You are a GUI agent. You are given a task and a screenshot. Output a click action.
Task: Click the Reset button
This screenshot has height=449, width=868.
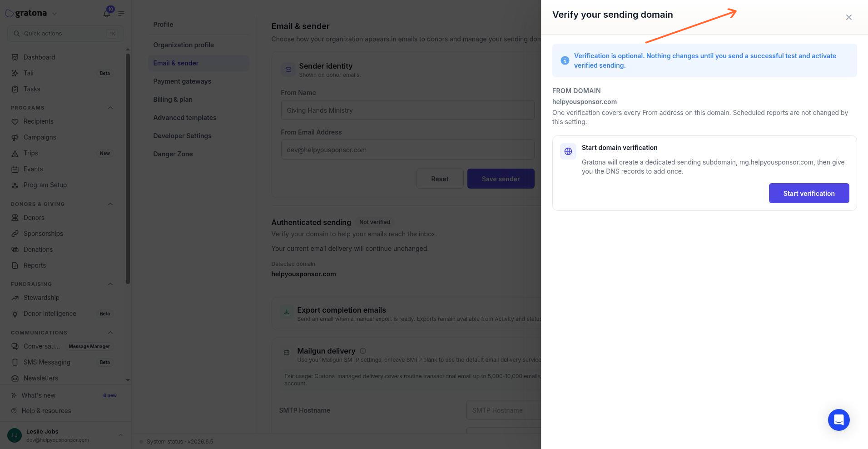click(440, 179)
